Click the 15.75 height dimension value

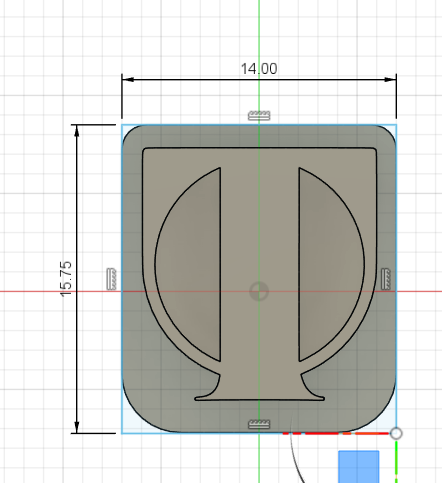point(66,279)
